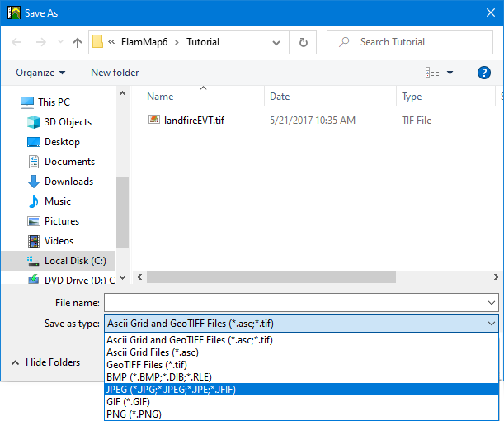Expand the File name dropdown

tap(491, 303)
